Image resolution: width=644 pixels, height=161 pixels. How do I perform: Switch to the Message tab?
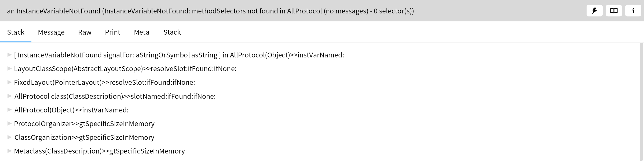(51, 32)
